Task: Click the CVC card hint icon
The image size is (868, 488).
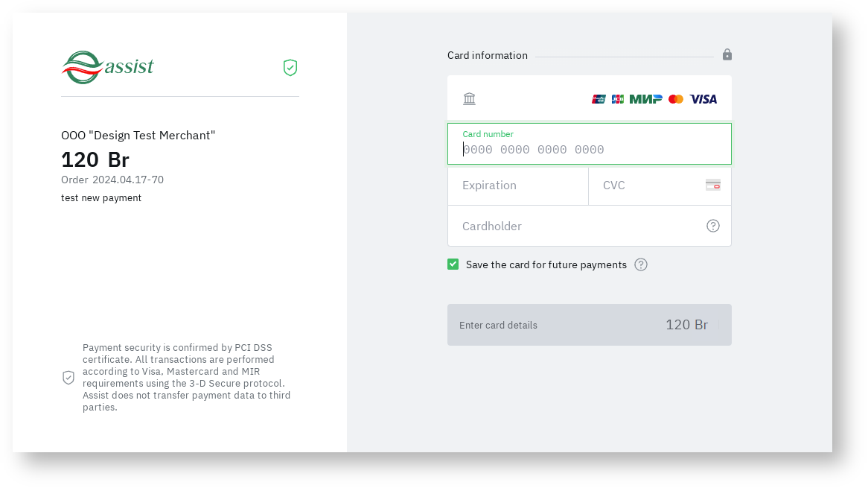Action: 713,185
